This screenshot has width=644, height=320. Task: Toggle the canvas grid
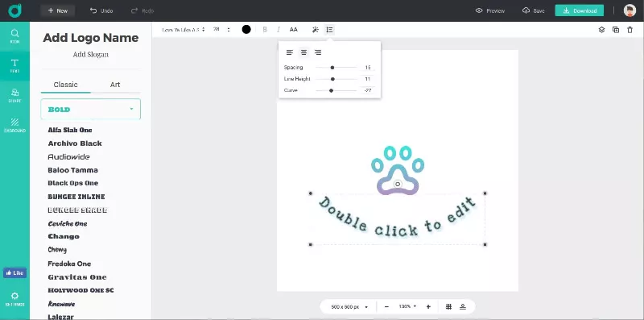[448, 307]
